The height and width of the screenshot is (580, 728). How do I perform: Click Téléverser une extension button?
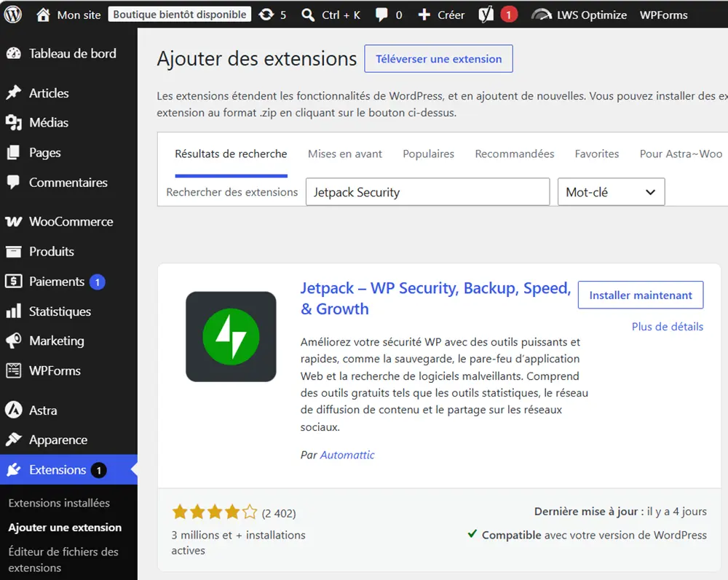pyautogui.click(x=439, y=58)
